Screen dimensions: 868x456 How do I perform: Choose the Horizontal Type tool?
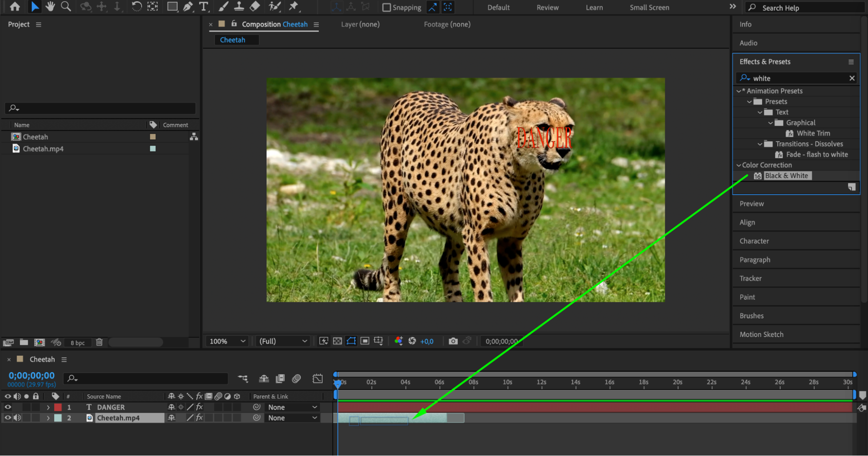(x=203, y=7)
